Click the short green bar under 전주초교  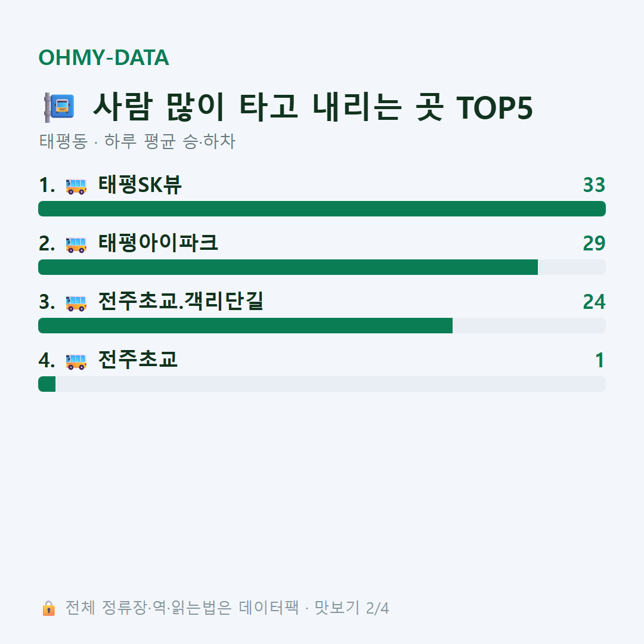pos(47,384)
